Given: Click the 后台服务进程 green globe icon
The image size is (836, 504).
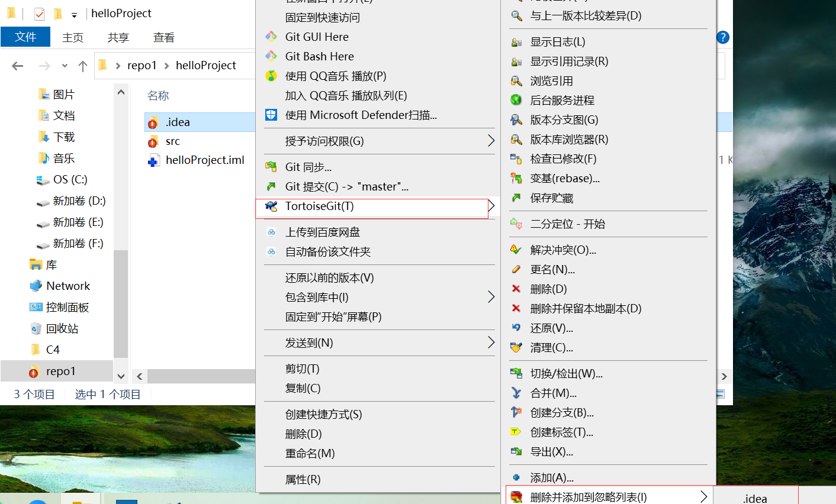Looking at the screenshot, I should pos(516,100).
